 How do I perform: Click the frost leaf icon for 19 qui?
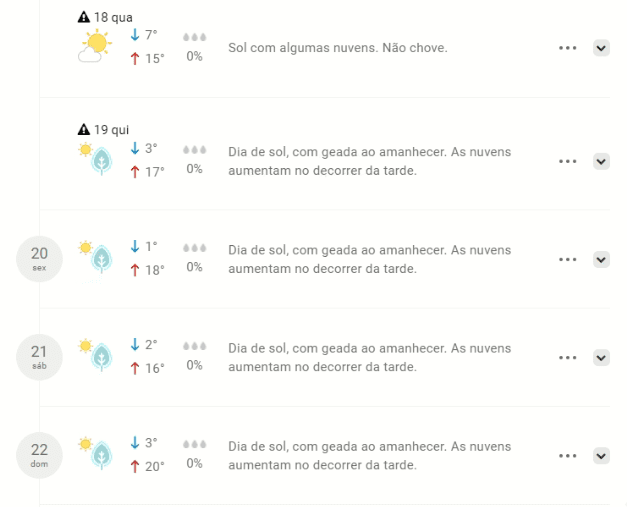[95, 159]
